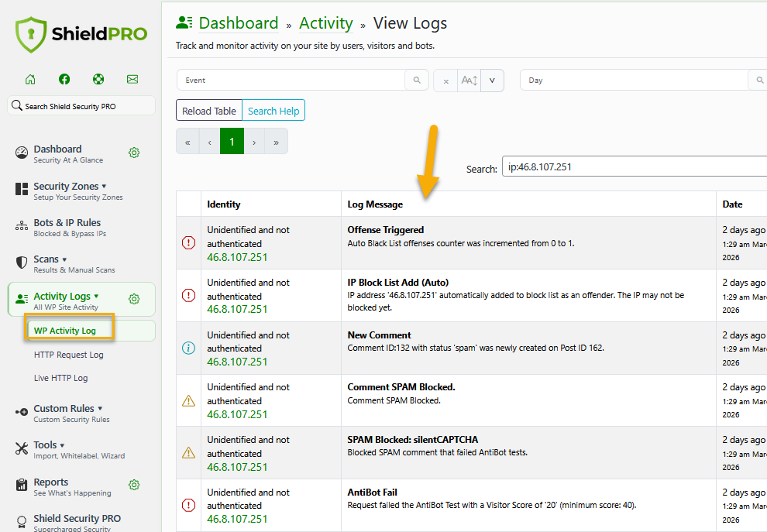Click the Comment SPAM Blocked warning icon
This screenshot has height=532, width=767.
(188, 401)
